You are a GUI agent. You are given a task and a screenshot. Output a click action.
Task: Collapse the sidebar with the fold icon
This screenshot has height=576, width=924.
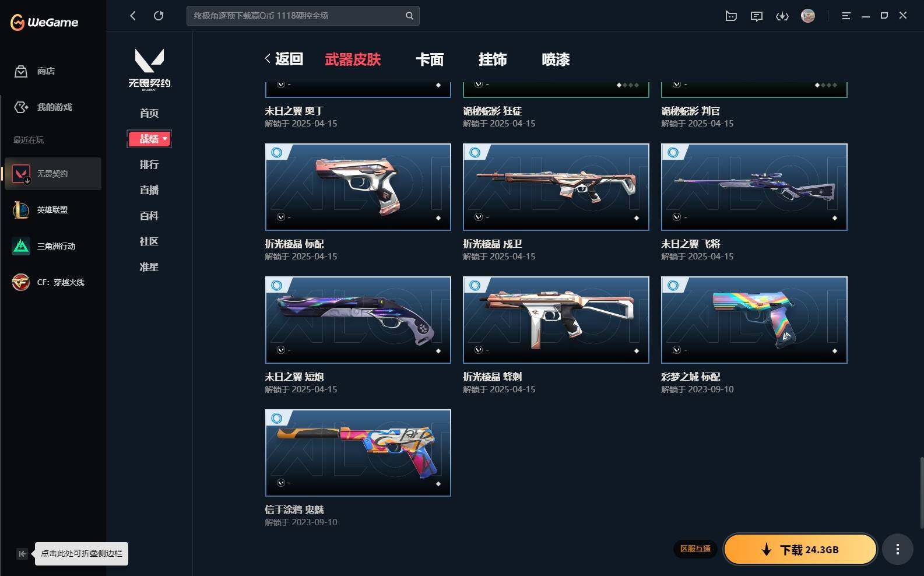[22, 554]
